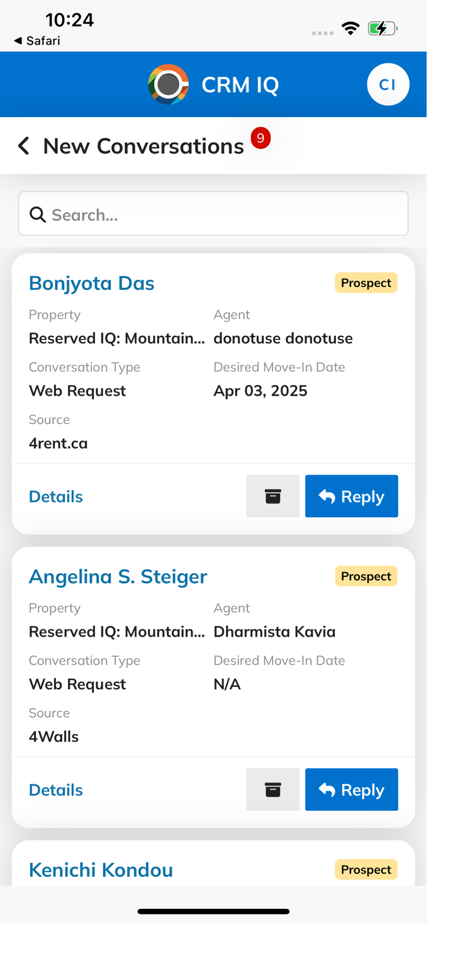Focus the Search conversations field
453x980 pixels.
[213, 214]
